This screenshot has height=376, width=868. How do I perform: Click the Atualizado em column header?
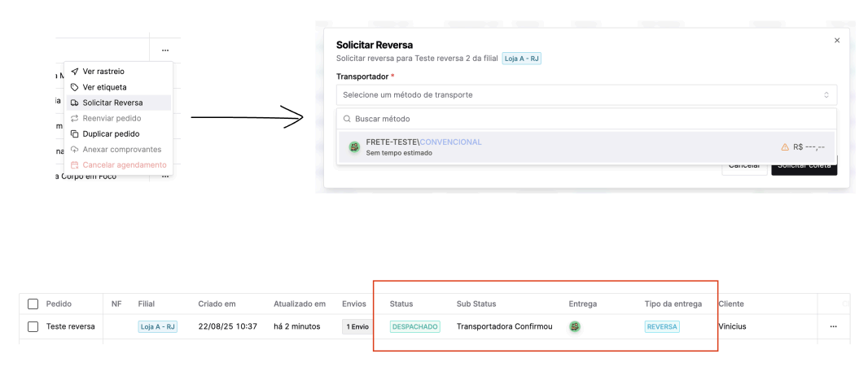(300, 304)
